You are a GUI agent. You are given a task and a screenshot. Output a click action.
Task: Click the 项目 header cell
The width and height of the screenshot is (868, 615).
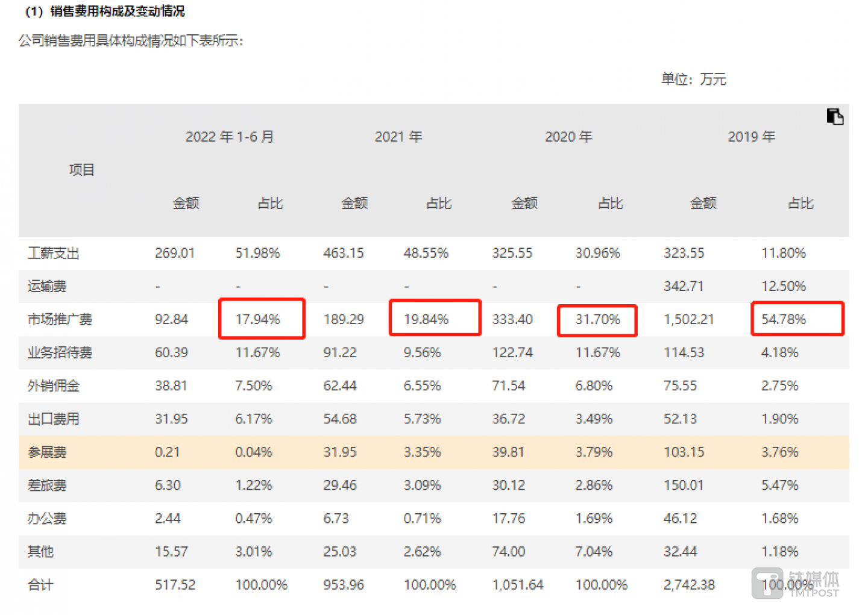[x=82, y=169]
